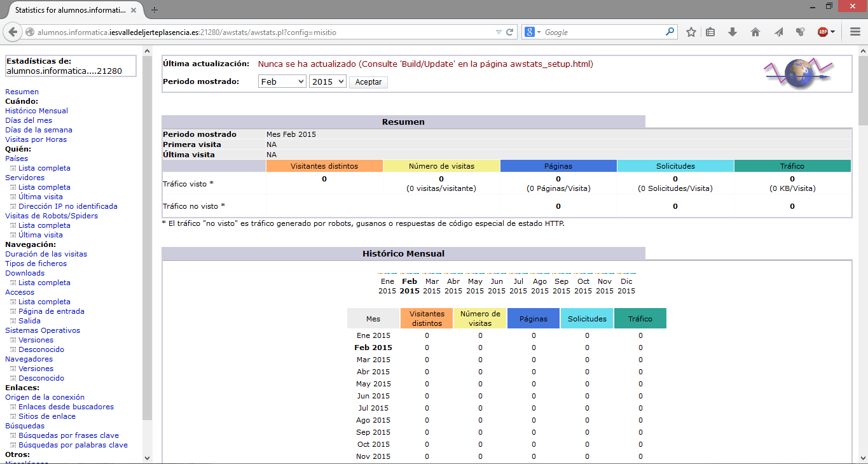Viewport: 868px width, 464px height.
Task: Click the Aceptar button
Action: click(x=368, y=82)
